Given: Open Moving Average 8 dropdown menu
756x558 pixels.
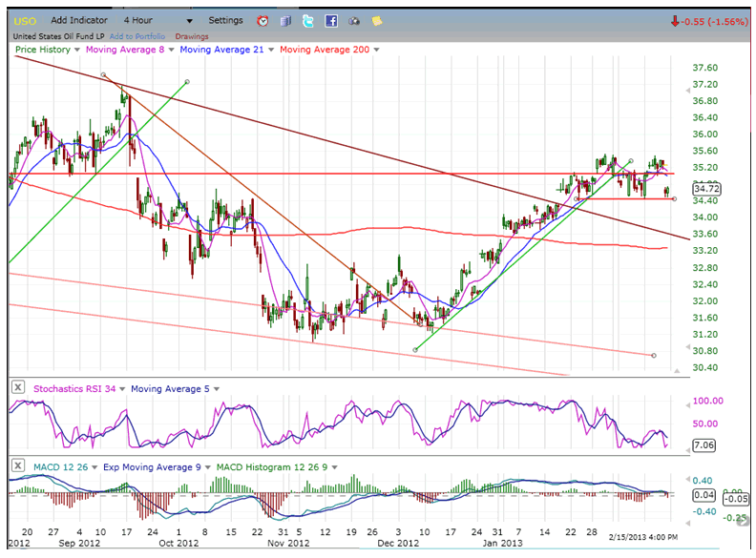Looking at the screenshot, I should (x=173, y=50).
